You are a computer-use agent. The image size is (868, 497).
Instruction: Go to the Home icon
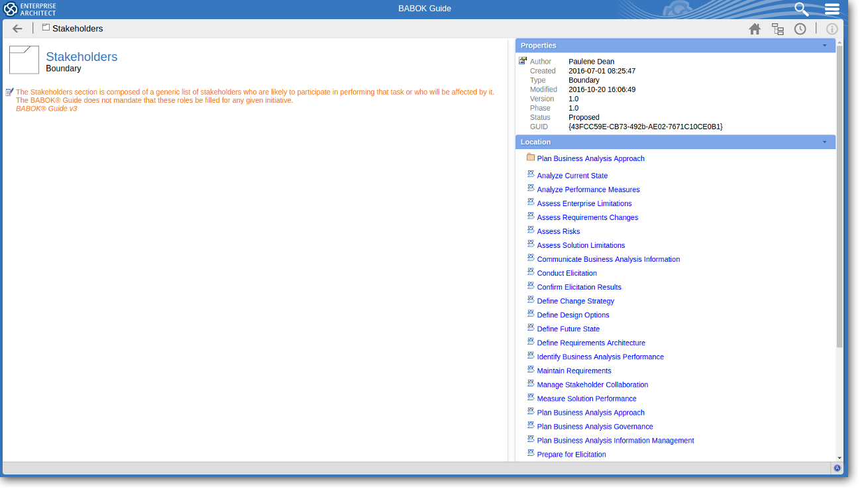tap(755, 28)
